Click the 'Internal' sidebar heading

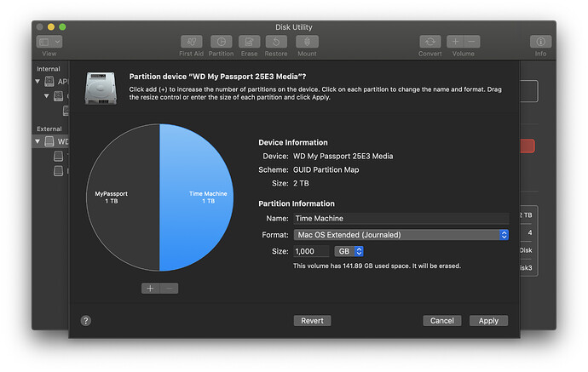coord(48,69)
